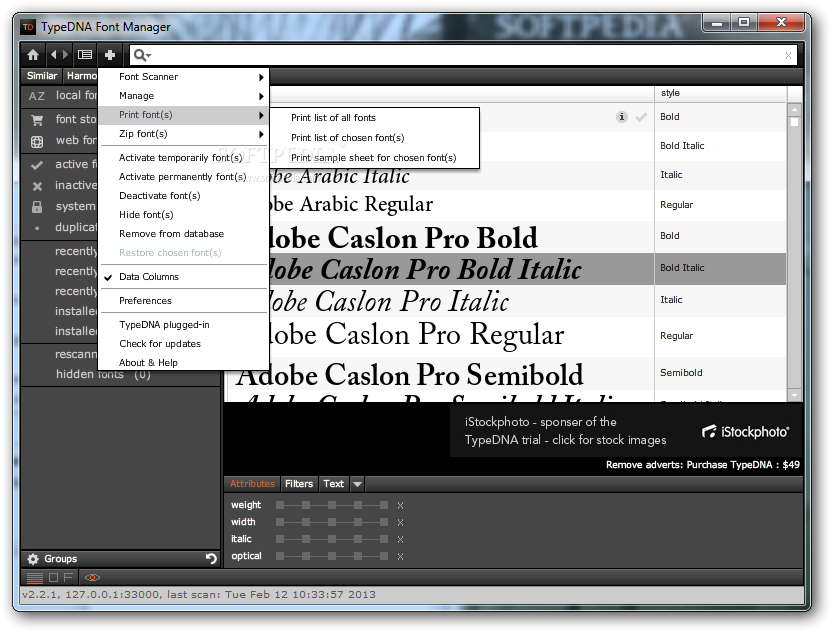Adjust the optical attribute slider
This screenshot has width=832, height=632.
point(332,557)
